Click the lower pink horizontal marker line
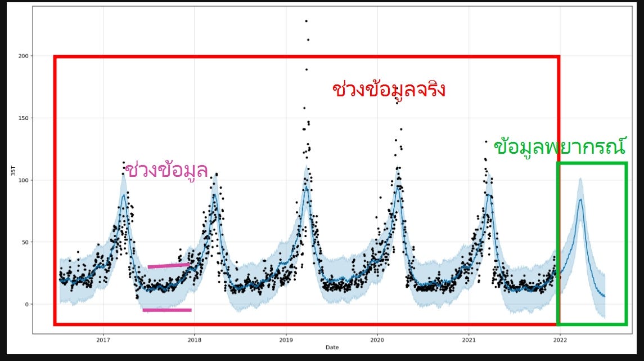This screenshot has height=361, width=644. (166, 309)
